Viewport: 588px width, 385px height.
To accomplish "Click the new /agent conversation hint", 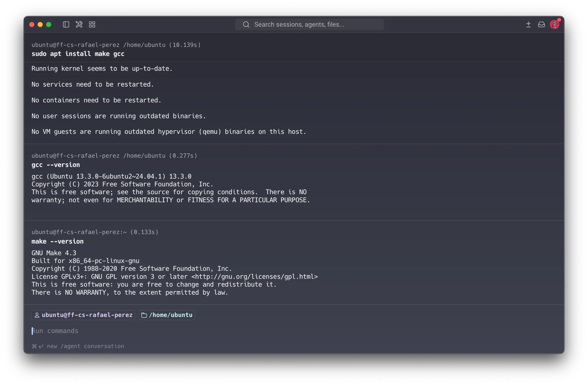I will (78, 346).
